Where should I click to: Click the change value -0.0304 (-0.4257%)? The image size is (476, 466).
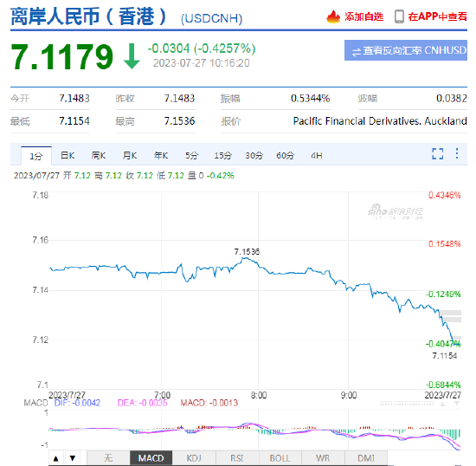(202, 49)
